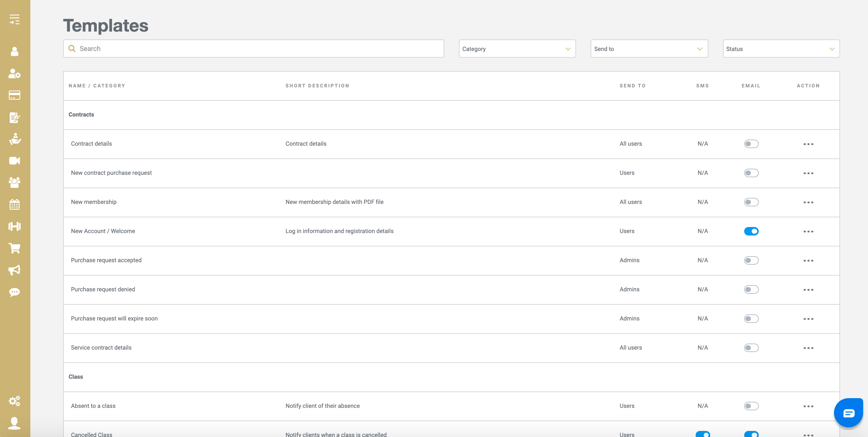Click Service contract details template name

[101, 348]
